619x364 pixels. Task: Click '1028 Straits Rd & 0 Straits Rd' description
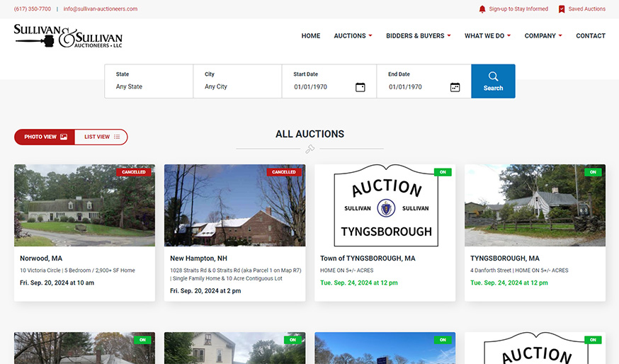(x=236, y=274)
